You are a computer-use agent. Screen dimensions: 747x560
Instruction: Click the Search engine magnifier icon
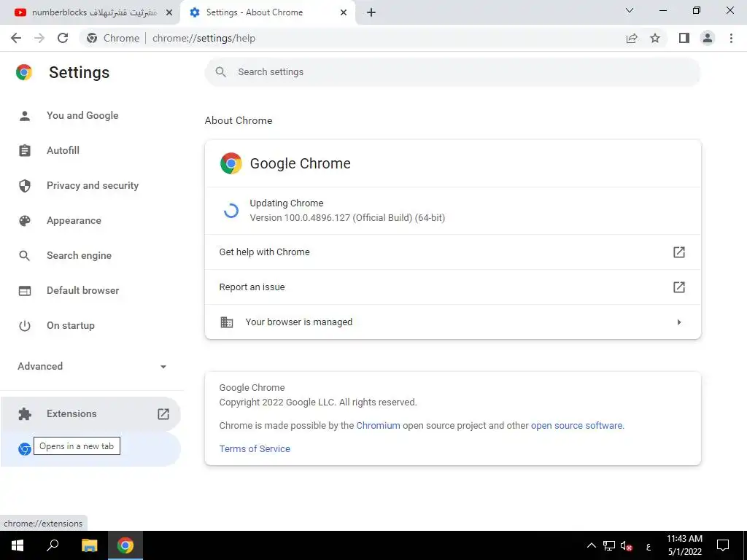(25, 256)
